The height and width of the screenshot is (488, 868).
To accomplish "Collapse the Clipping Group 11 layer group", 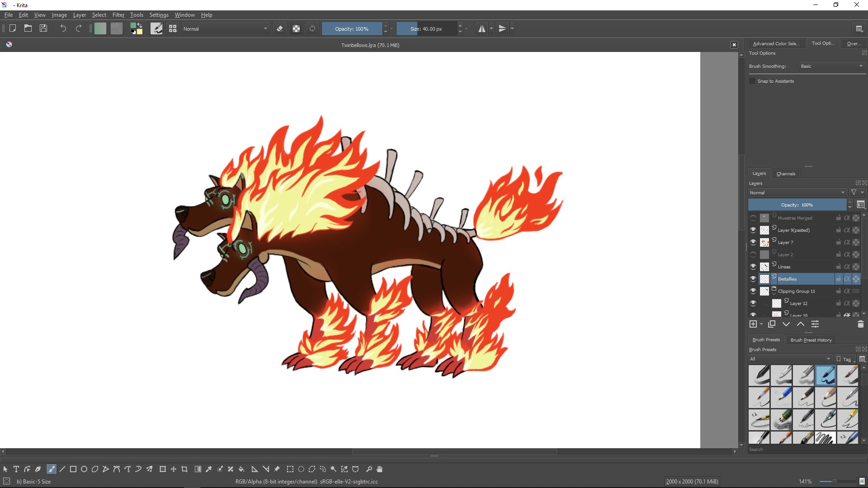I will pyautogui.click(x=774, y=294).
